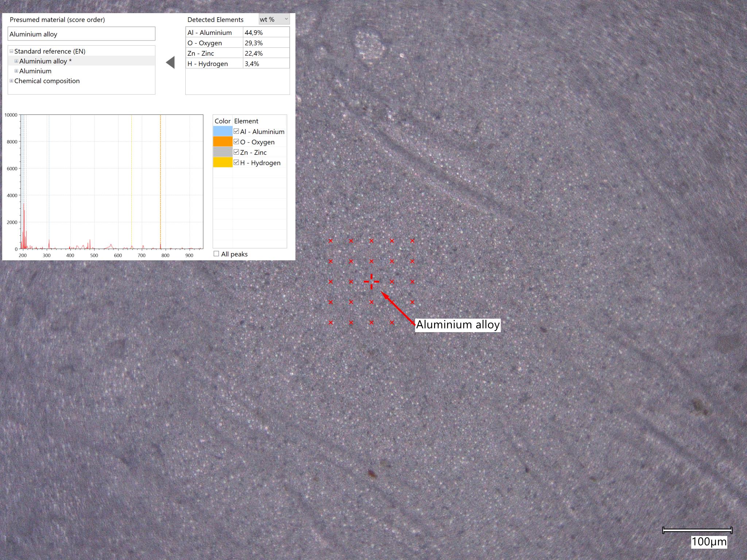Click the yellow Hydrogen color swatch

(x=222, y=163)
